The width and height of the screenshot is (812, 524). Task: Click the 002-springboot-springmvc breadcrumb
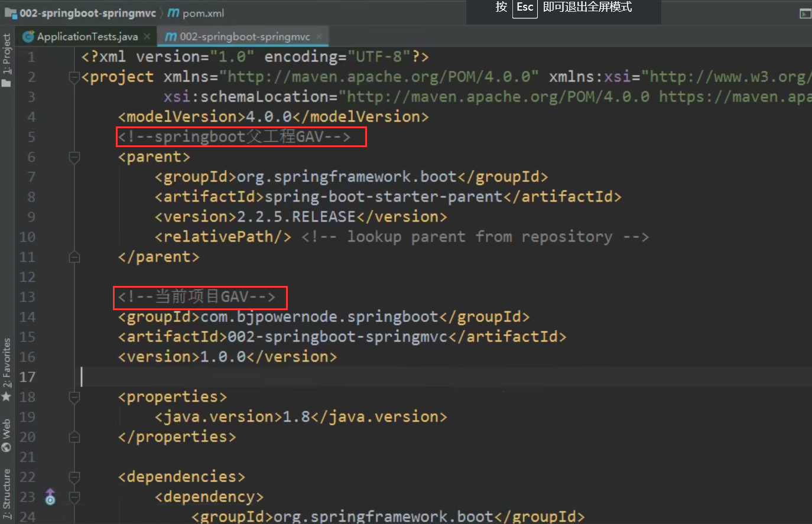(x=80, y=13)
